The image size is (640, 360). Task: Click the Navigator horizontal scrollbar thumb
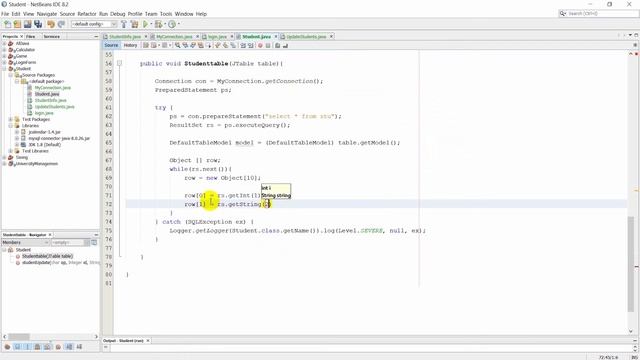[19, 337]
